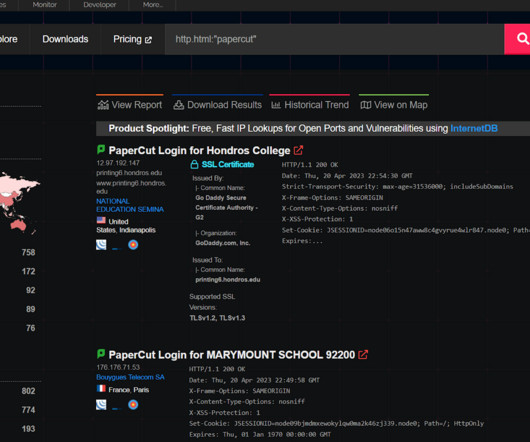Click blue dash tag icon under France, Paris
Screen dimensions: 530x442
[x=117, y=408]
